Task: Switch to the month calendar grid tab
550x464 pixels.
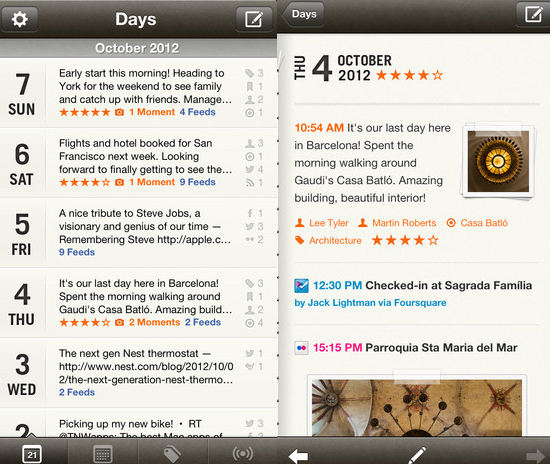Action: click(x=103, y=454)
